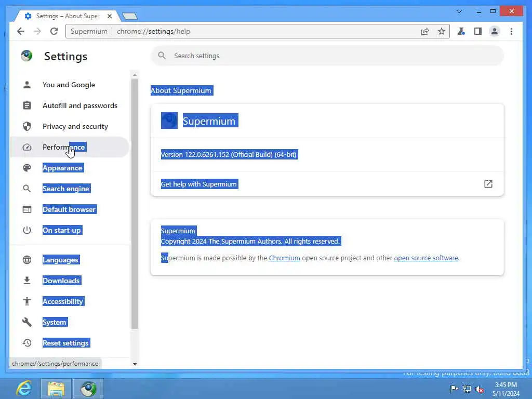532x399 pixels.
Task: Click the palette icon for Appearance
Action: click(27, 168)
